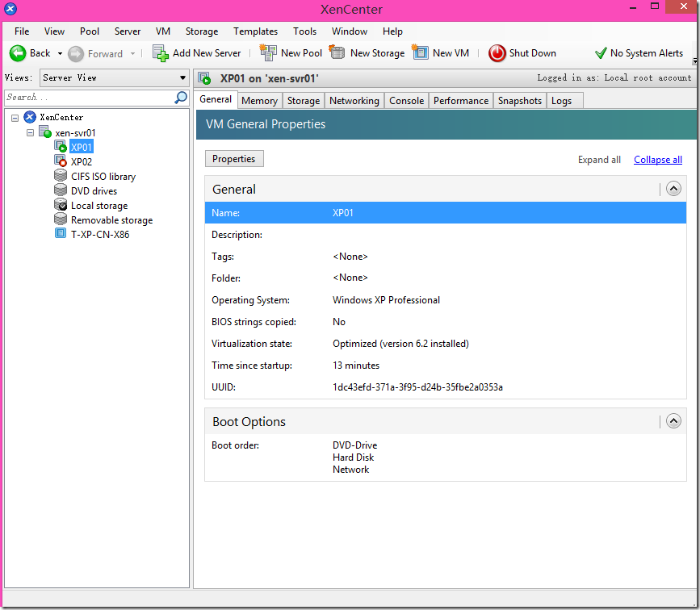Open the Templates menu
The width and height of the screenshot is (700, 610).
[255, 31]
